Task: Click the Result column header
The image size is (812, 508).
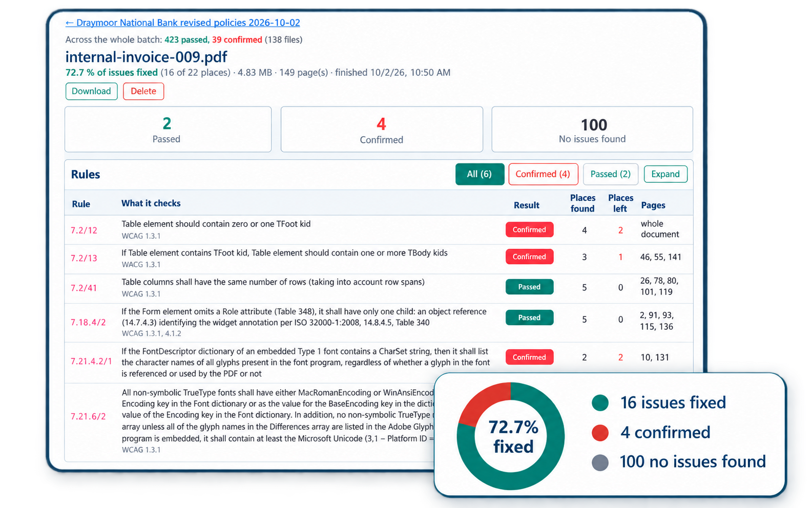Action: 527,205
